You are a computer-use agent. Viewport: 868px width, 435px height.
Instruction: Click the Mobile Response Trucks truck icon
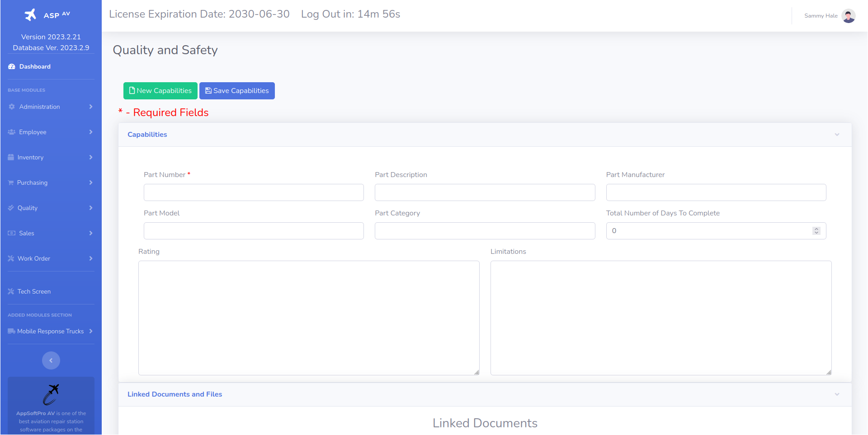(x=12, y=331)
